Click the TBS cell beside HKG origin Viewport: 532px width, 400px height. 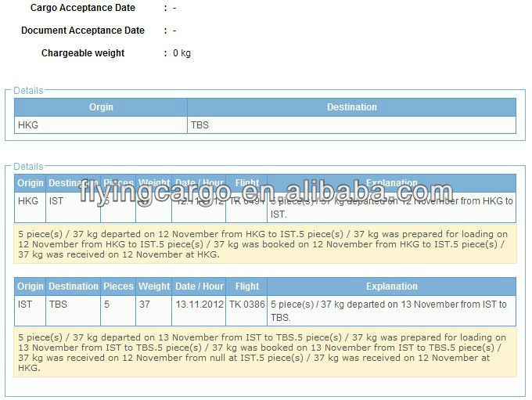(x=351, y=125)
